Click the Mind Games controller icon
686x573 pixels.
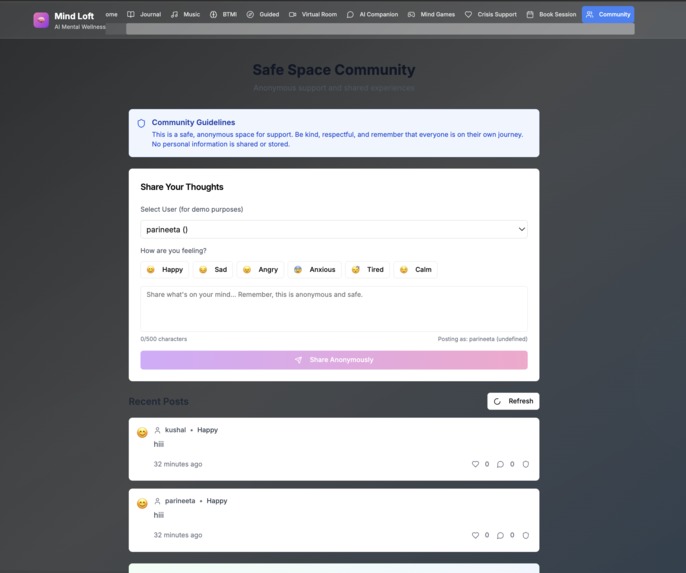[x=411, y=14]
